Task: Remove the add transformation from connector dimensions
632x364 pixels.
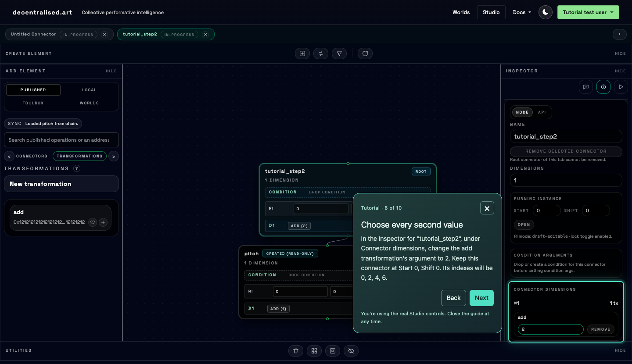Action: pos(601,329)
